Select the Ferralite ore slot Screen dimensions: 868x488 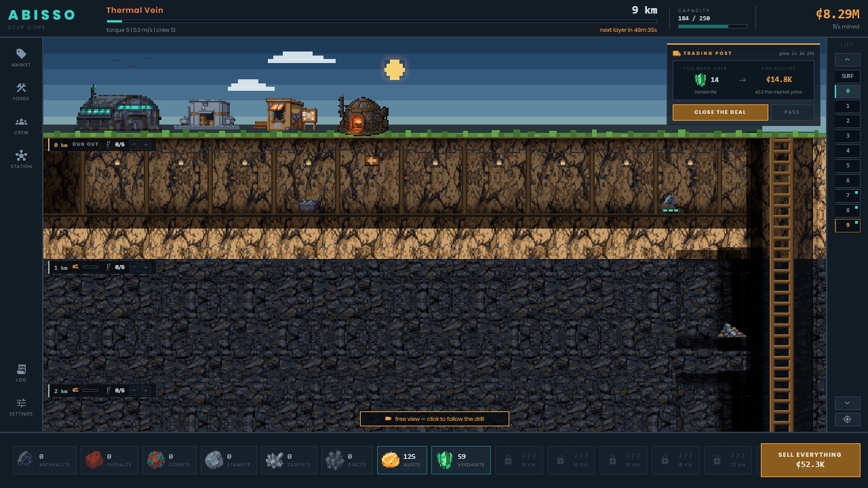tap(109, 460)
